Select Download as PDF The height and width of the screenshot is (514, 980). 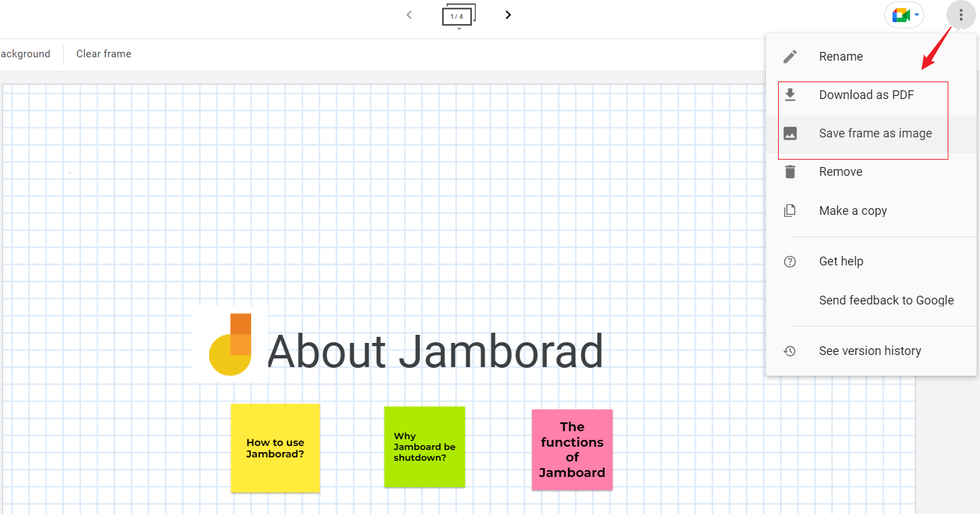pos(871,95)
